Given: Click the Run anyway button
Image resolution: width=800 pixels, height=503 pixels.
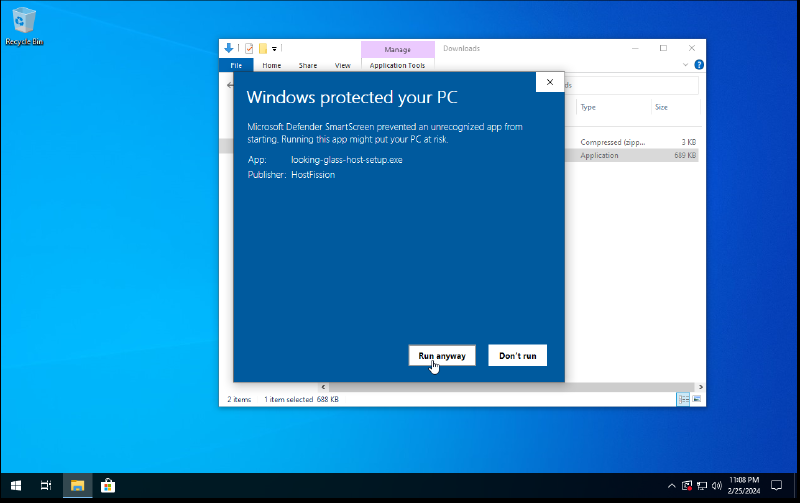Looking at the screenshot, I should pos(442,356).
